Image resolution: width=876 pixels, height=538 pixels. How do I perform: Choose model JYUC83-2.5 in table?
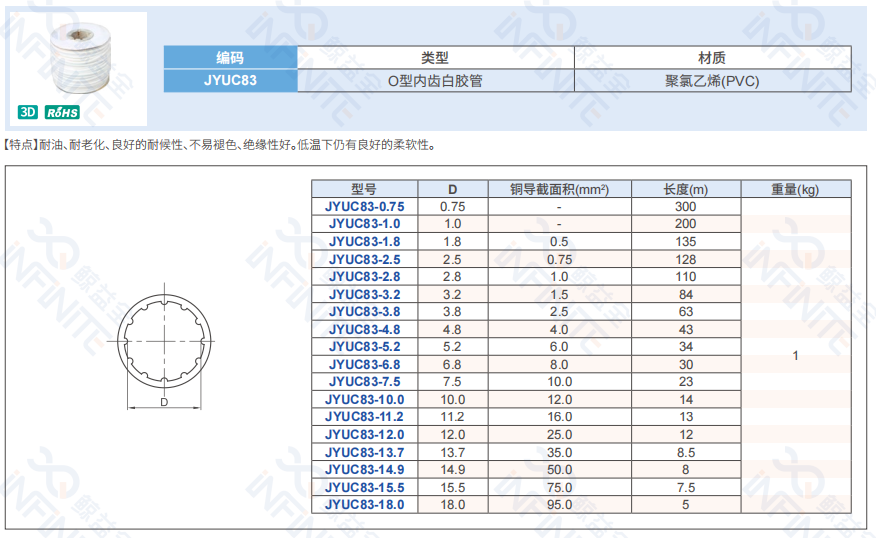[x=364, y=259]
